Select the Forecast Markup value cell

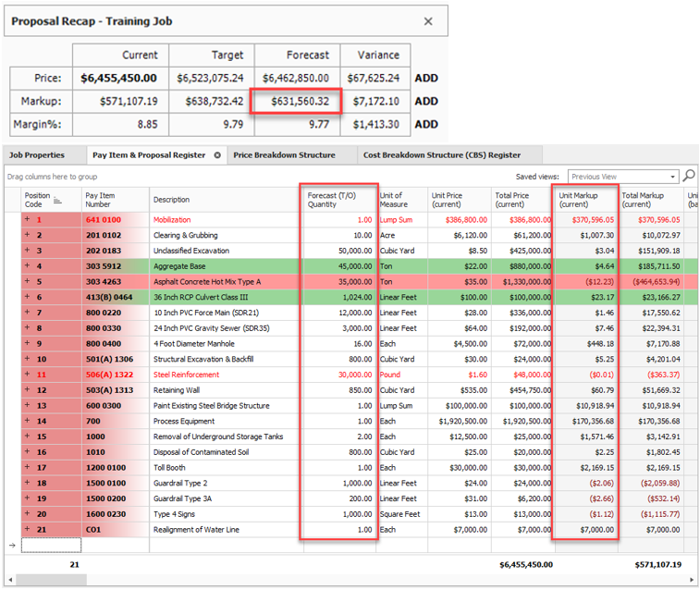pyautogui.click(x=298, y=102)
